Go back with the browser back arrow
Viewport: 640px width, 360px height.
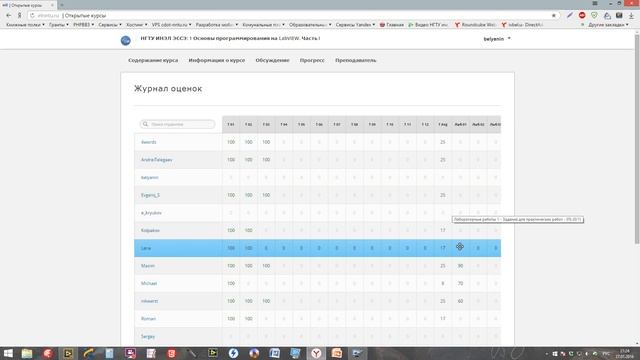(x=9, y=16)
